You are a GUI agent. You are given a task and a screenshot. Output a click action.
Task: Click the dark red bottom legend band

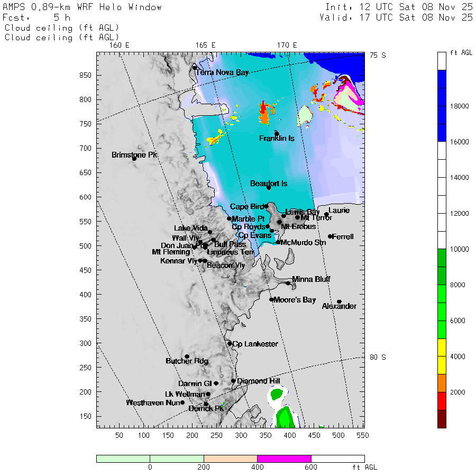(442, 418)
